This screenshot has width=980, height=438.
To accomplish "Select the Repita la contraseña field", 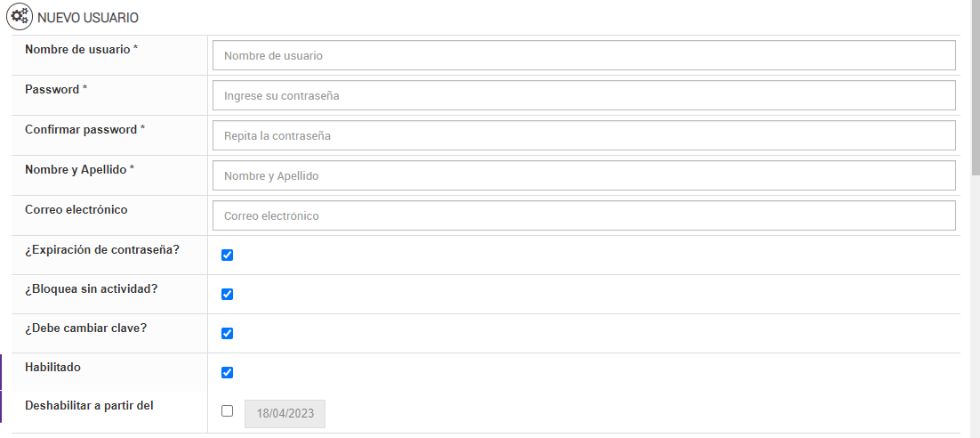I will [583, 135].
